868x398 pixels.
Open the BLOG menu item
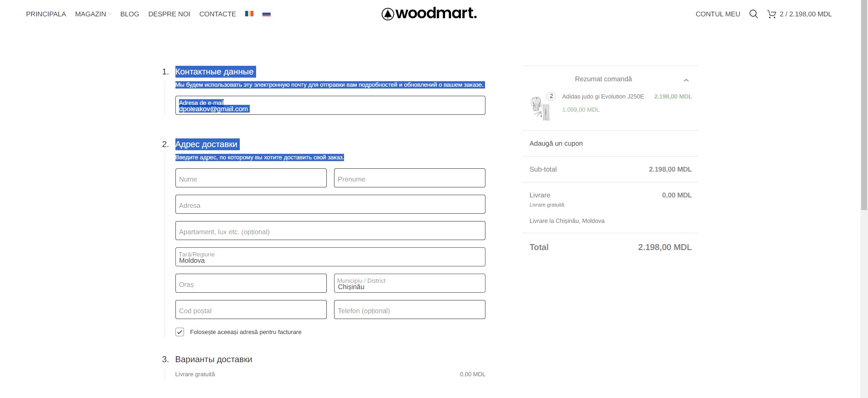130,14
